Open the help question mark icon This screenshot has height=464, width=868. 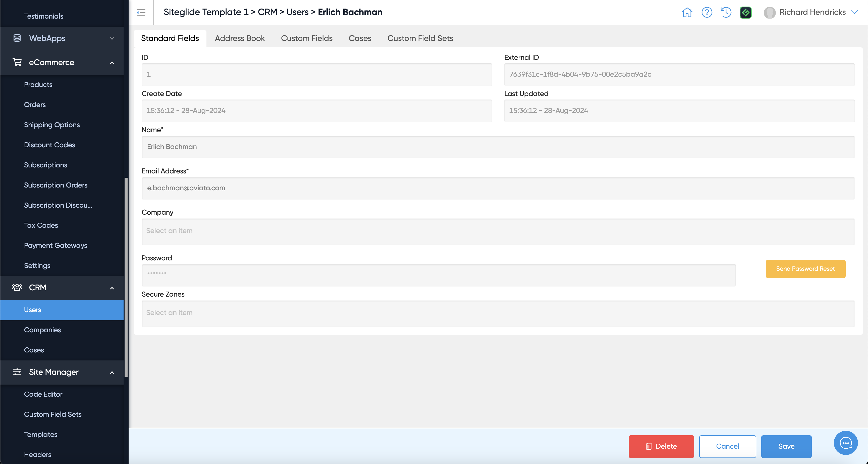707,13
